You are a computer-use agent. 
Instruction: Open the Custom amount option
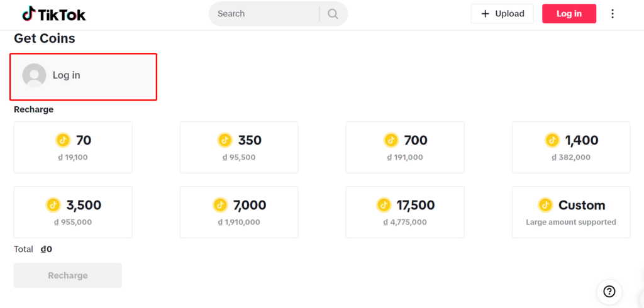click(x=571, y=212)
